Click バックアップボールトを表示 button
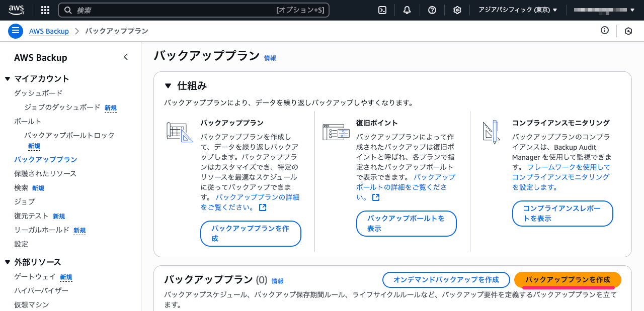 click(x=406, y=223)
